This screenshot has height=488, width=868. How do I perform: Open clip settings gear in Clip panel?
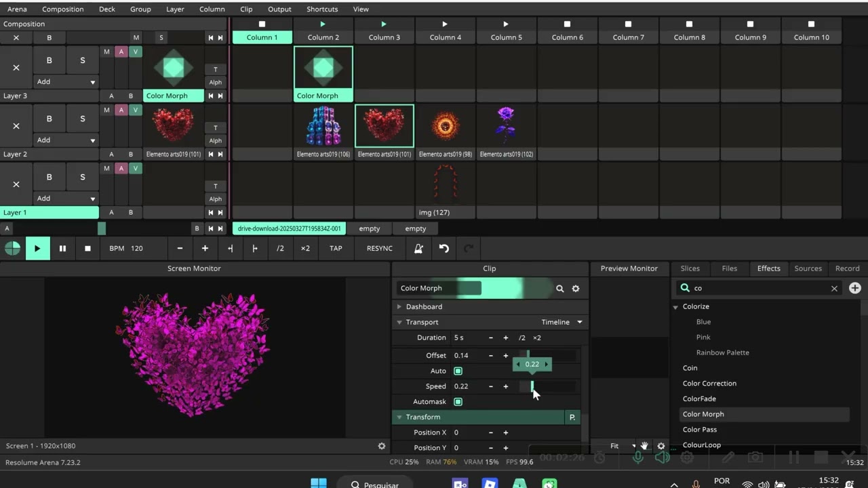[x=576, y=289]
